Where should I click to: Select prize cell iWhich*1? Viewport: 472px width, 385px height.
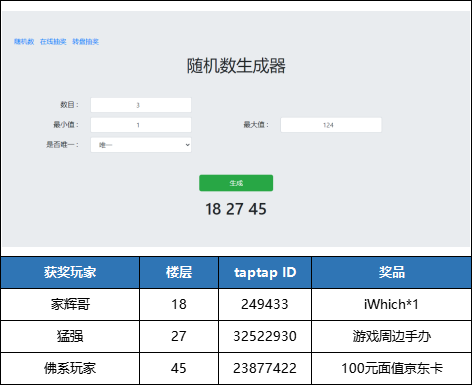392,304
